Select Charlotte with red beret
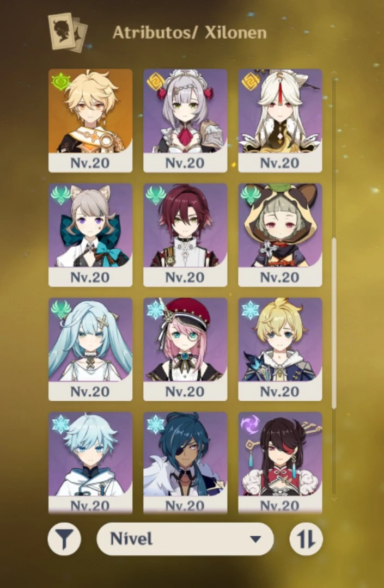This screenshot has height=588, width=384. point(185,349)
